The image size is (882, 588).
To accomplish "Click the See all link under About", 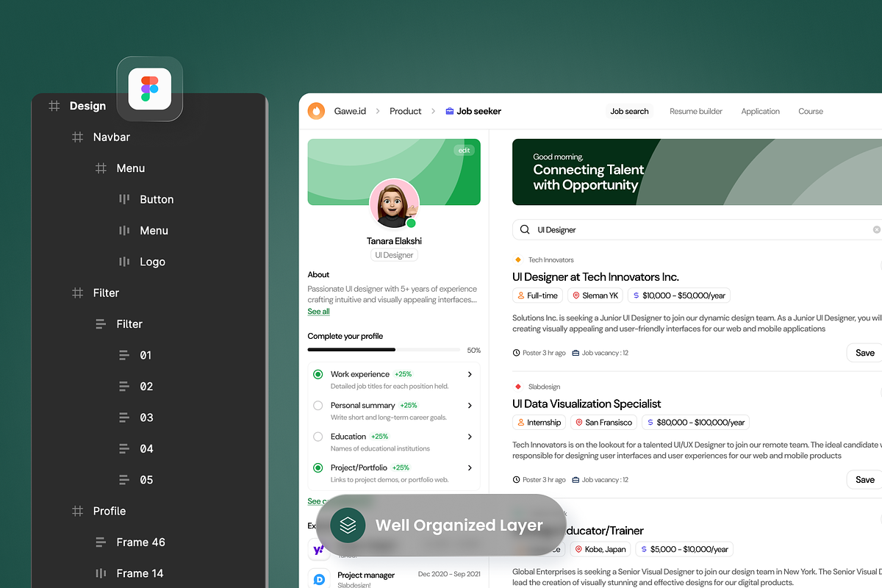I will (318, 312).
